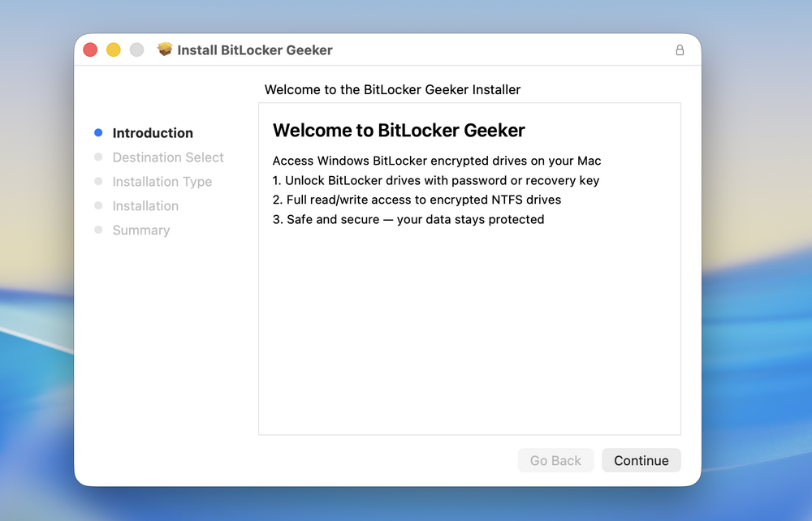Click the gray bullet beside Destination Select
The width and height of the screenshot is (812, 521).
[98, 157]
